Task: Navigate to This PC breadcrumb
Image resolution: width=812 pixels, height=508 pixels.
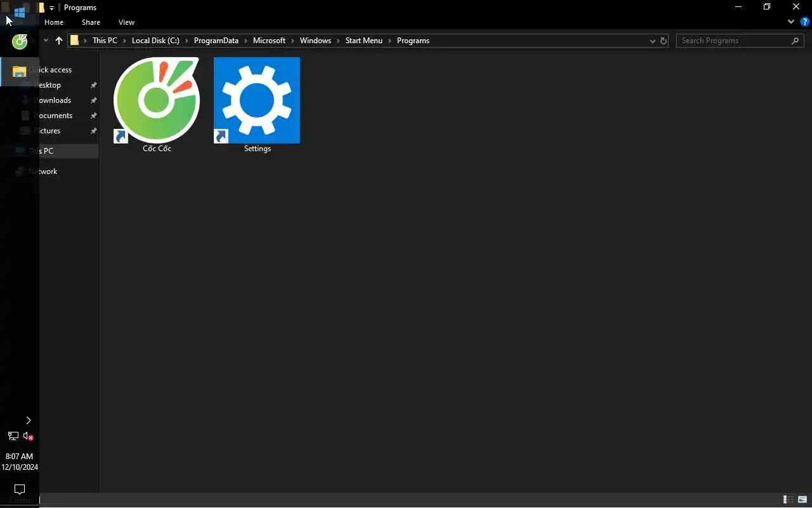Action: [105, 41]
